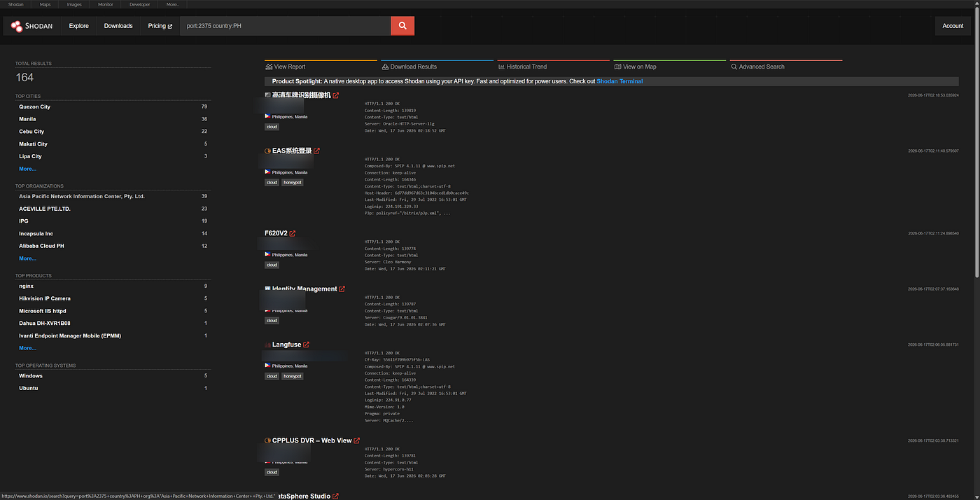Open the Developer tab in top bar
The image size is (980, 500).
[x=140, y=4]
